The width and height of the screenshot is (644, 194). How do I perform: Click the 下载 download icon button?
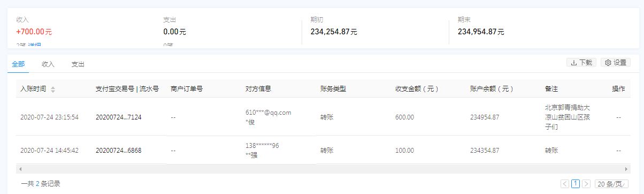tap(581, 63)
